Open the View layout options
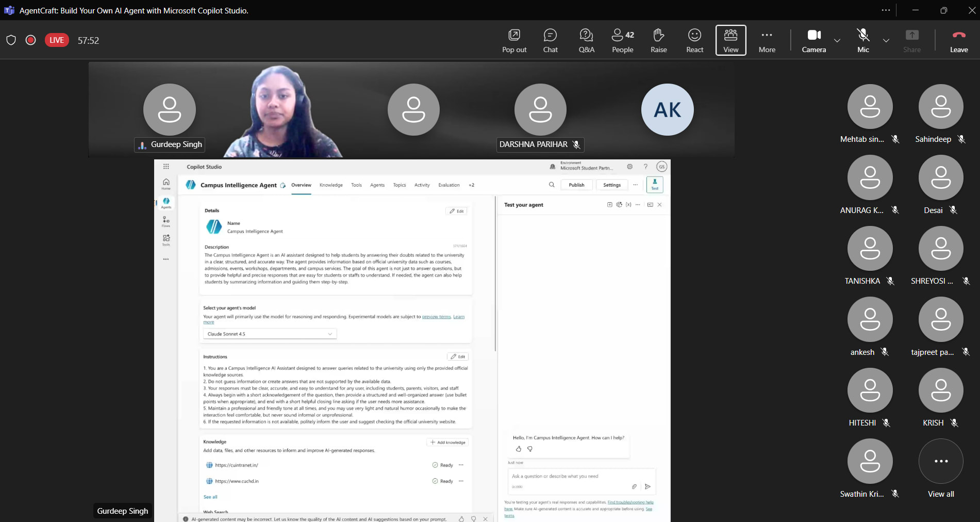This screenshot has height=522, width=980. point(730,41)
